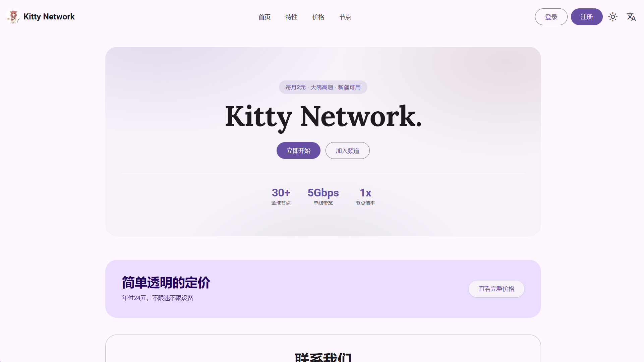Click the 1x 节点倍率 statistic
The height and width of the screenshot is (362, 644).
365,196
